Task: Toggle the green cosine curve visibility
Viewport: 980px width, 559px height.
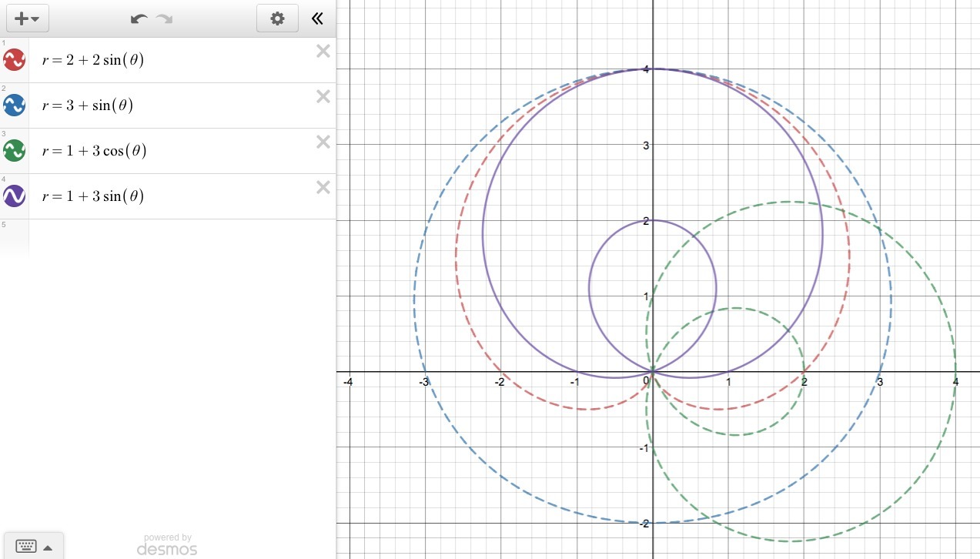Action: (x=15, y=151)
